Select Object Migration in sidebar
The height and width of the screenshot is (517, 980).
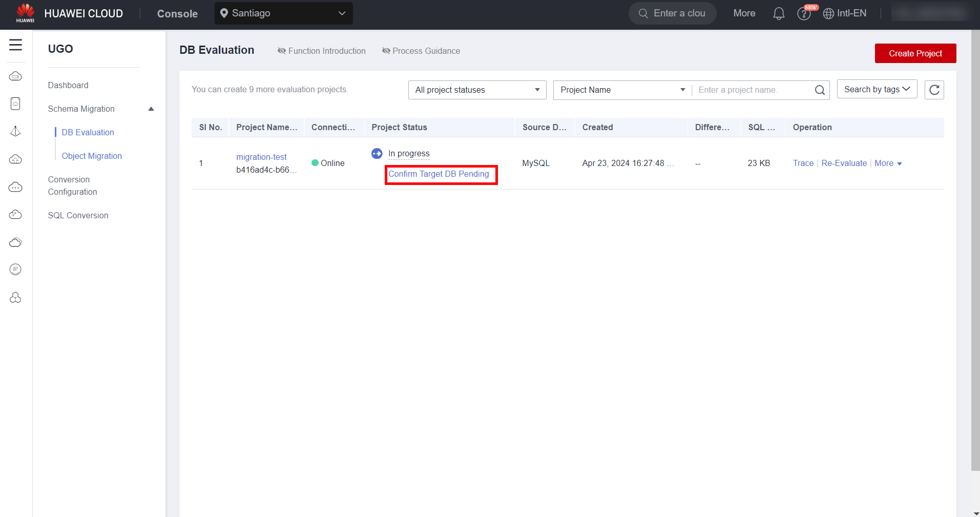click(92, 156)
